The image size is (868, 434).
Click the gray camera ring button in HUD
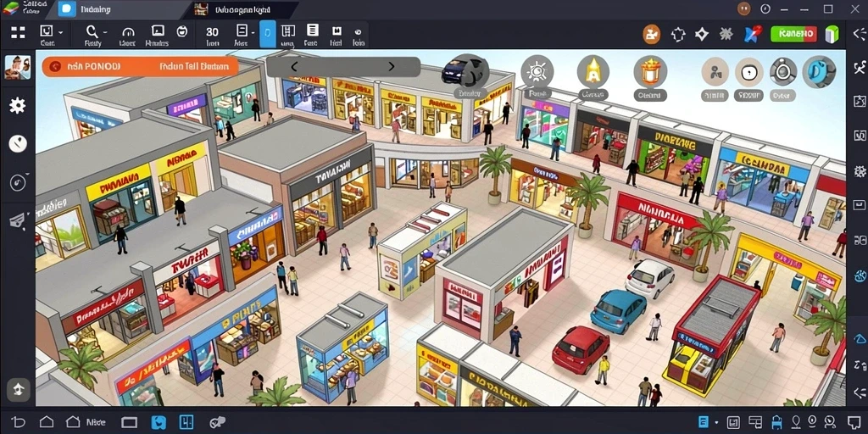[782, 72]
